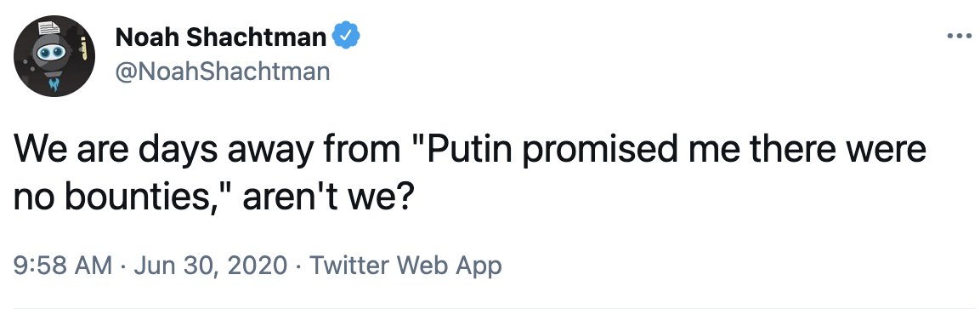Open Noah Shachtman's round profile avatar
980x309 pixels.
[54, 56]
